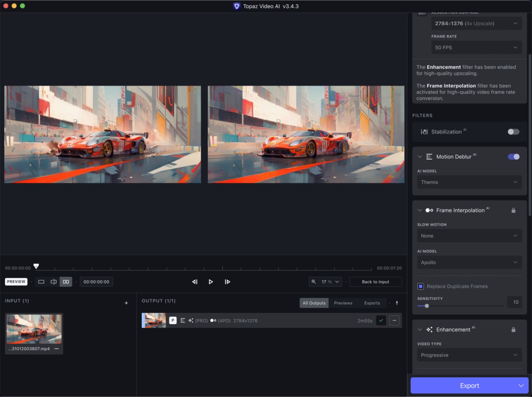
Task: Step back one frame
Action: (195, 282)
